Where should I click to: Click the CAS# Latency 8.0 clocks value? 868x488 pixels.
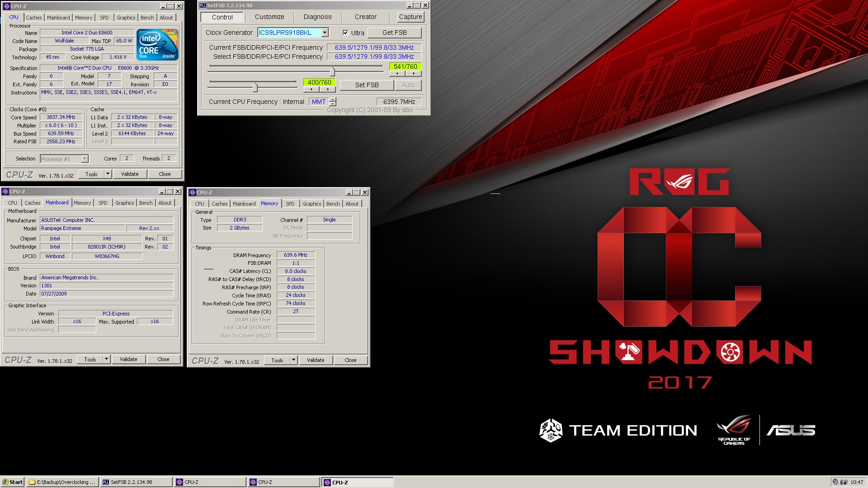296,271
